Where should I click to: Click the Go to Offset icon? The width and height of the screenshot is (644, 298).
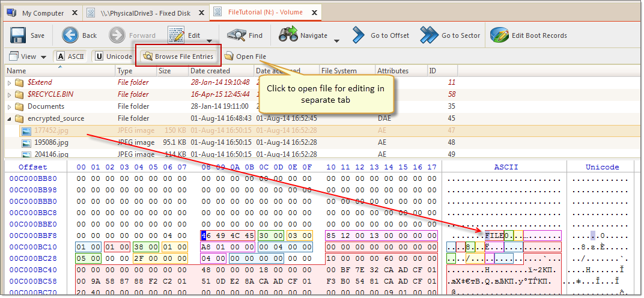[x=359, y=35]
